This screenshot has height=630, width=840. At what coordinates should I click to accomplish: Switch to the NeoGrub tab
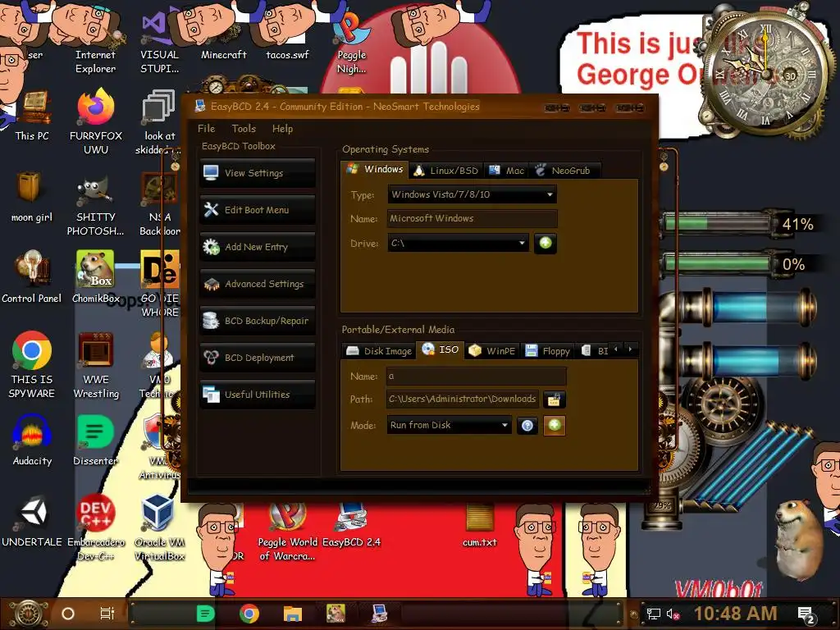[564, 171]
